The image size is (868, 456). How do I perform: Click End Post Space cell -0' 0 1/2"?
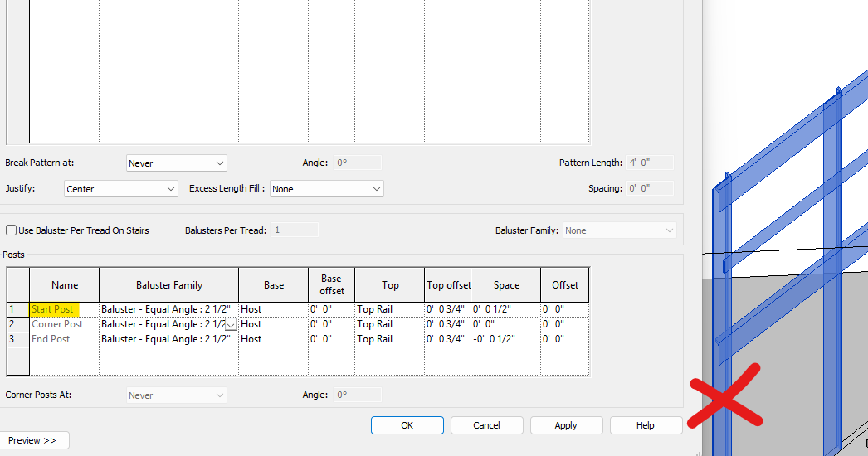(506, 339)
